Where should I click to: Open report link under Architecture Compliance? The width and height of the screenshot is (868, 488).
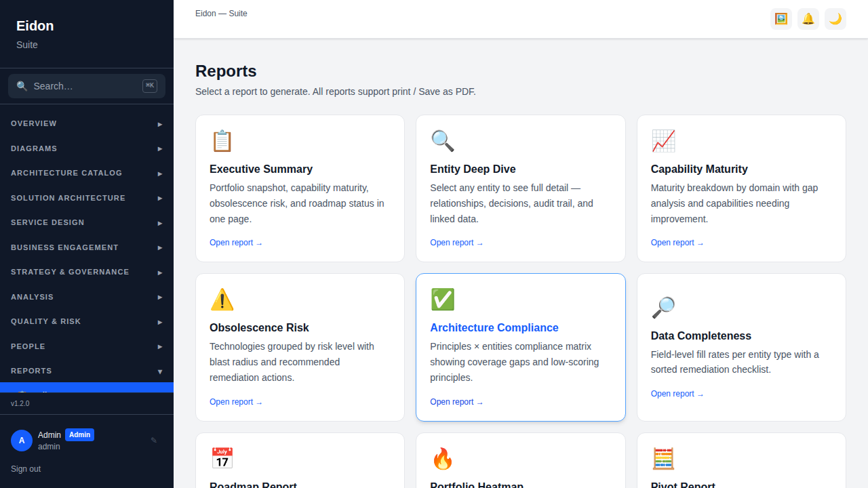pyautogui.click(x=456, y=402)
